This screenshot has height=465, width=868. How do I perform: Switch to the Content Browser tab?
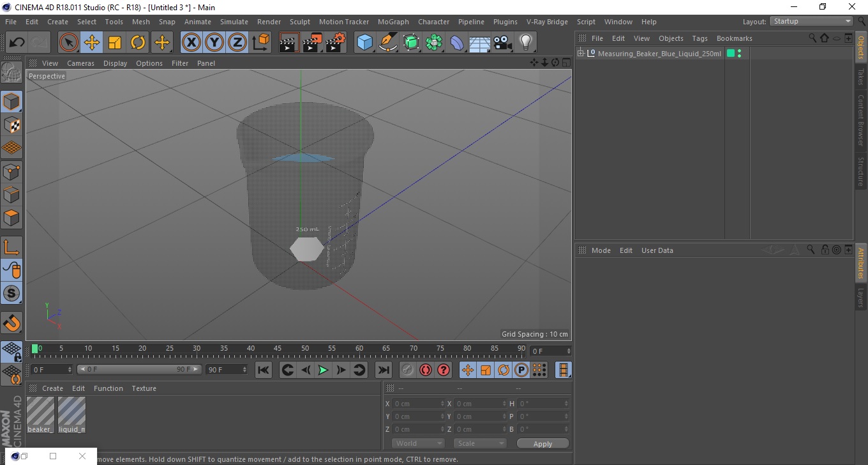click(x=860, y=120)
